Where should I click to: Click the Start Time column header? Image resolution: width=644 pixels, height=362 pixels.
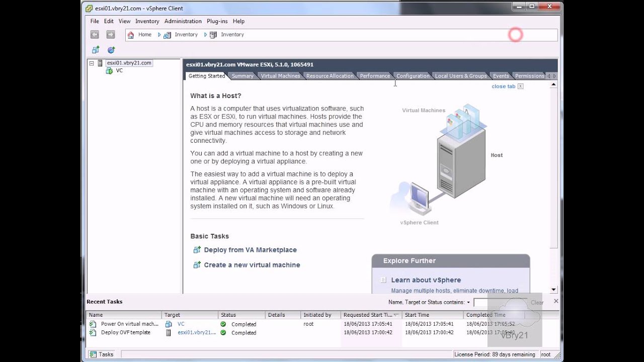click(x=432, y=315)
